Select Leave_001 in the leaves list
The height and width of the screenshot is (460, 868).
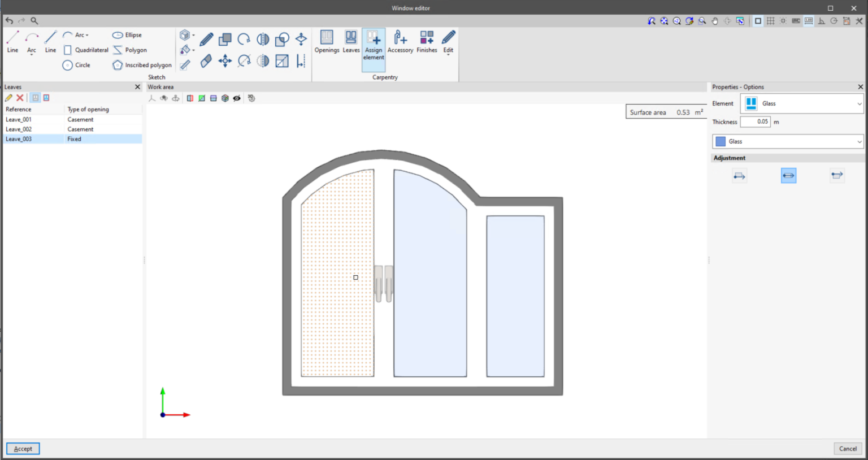tap(19, 119)
